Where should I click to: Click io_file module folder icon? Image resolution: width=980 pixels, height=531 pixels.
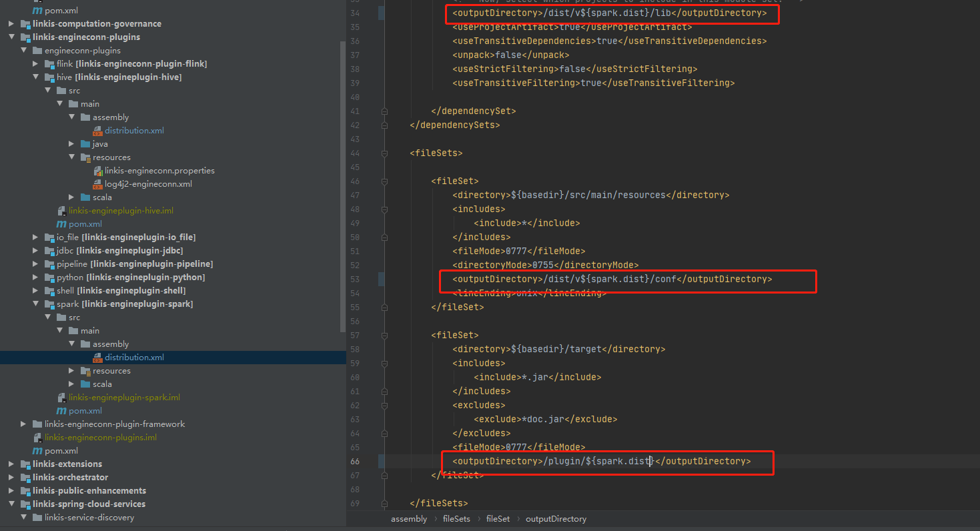point(49,237)
